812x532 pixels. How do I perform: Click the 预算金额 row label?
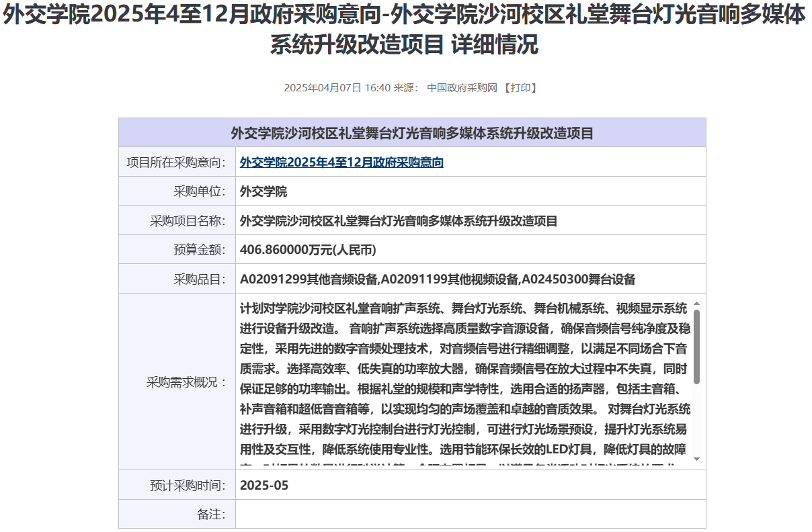pos(200,250)
